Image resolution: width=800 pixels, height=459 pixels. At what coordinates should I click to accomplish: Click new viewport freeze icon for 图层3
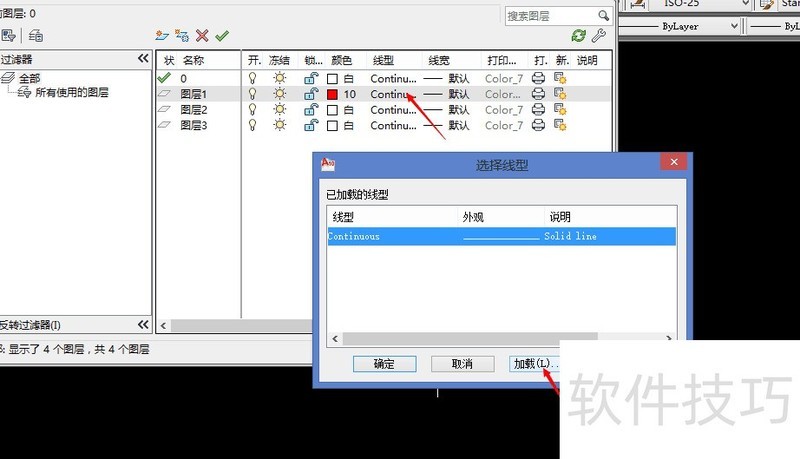click(x=560, y=125)
